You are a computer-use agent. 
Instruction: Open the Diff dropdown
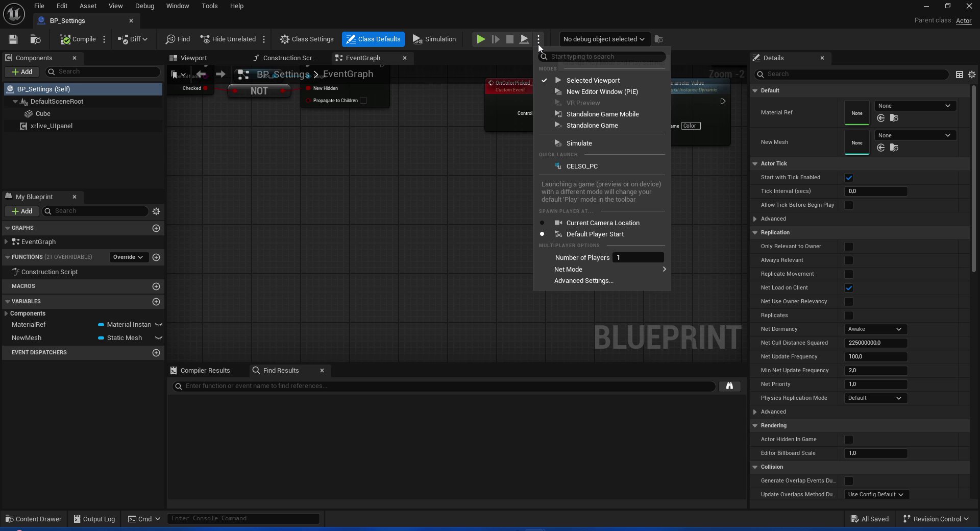133,39
